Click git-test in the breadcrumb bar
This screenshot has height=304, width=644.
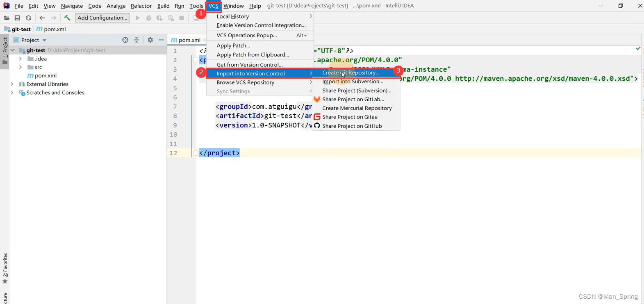(21, 29)
